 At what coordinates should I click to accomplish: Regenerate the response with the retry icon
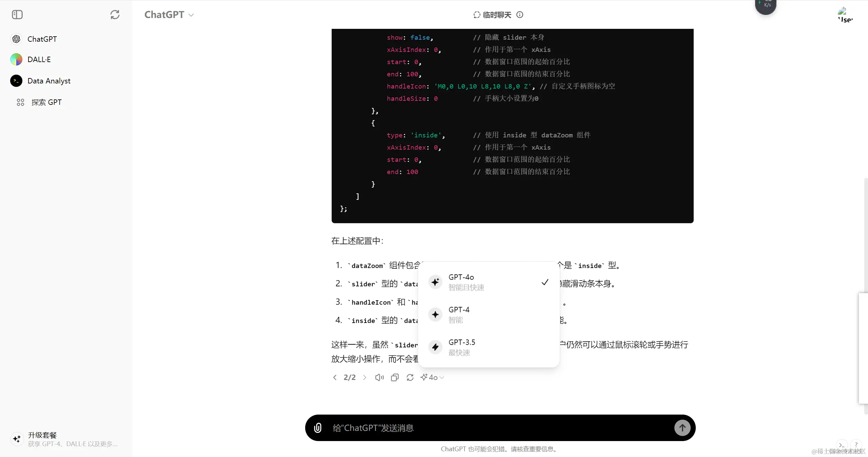[410, 377]
